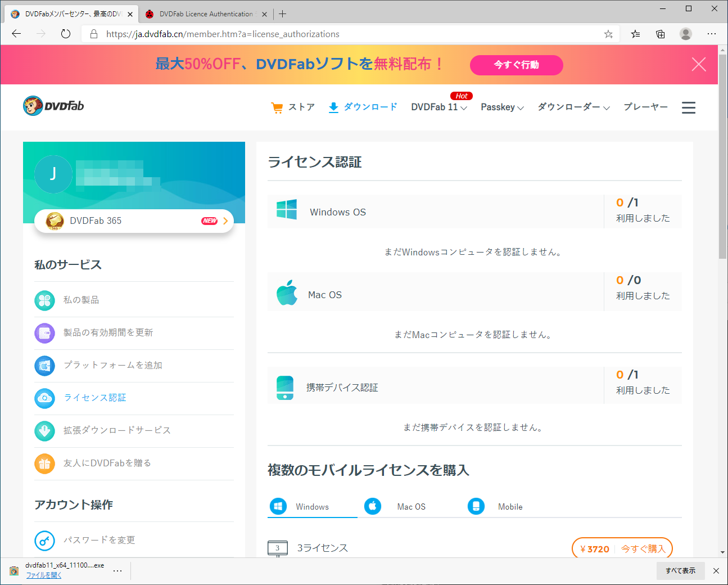
Task: Open download item options ellipsis
Action: (x=117, y=571)
